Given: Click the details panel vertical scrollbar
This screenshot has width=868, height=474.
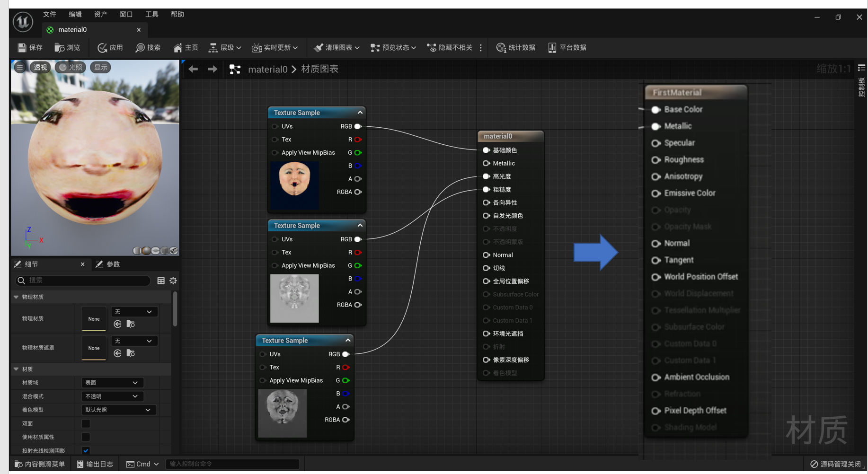Looking at the screenshot, I should tap(175, 308).
